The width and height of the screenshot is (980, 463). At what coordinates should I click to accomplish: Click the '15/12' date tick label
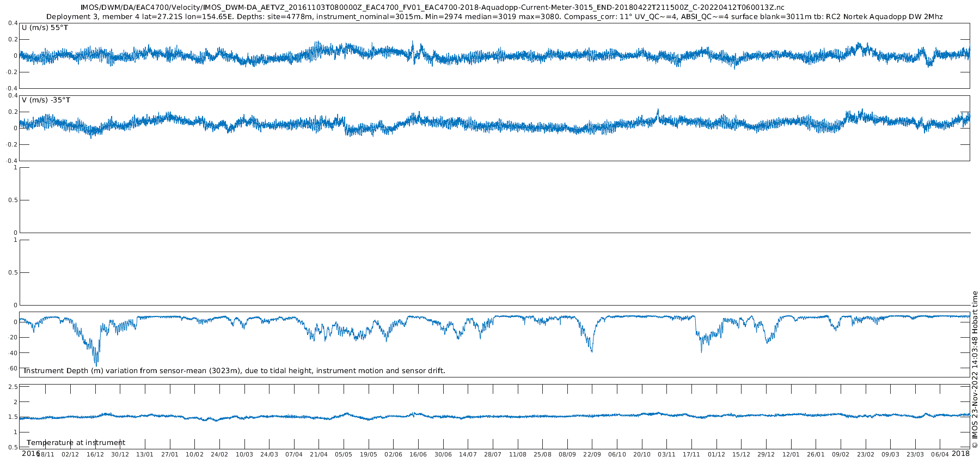pyautogui.click(x=742, y=455)
